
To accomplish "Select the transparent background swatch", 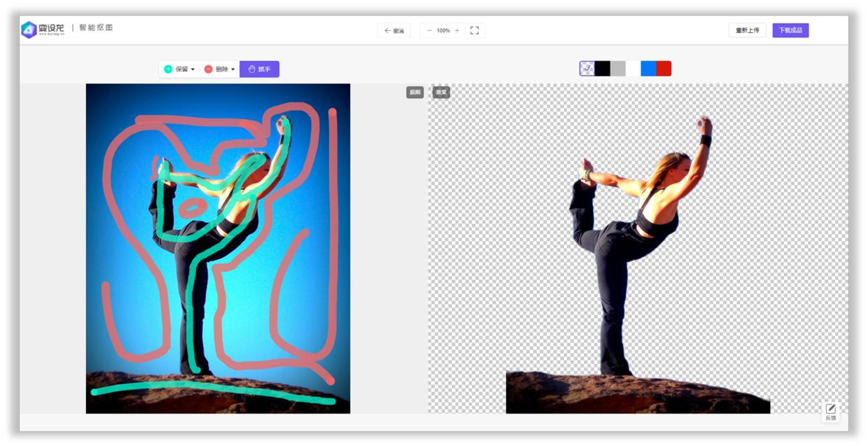I will tap(587, 69).
